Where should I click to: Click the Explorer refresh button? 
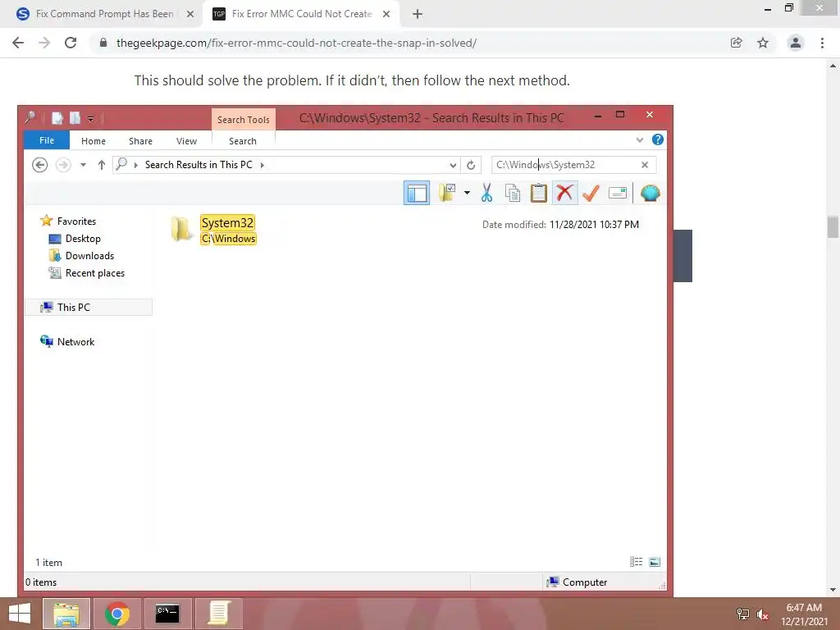pyautogui.click(x=471, y=165)
